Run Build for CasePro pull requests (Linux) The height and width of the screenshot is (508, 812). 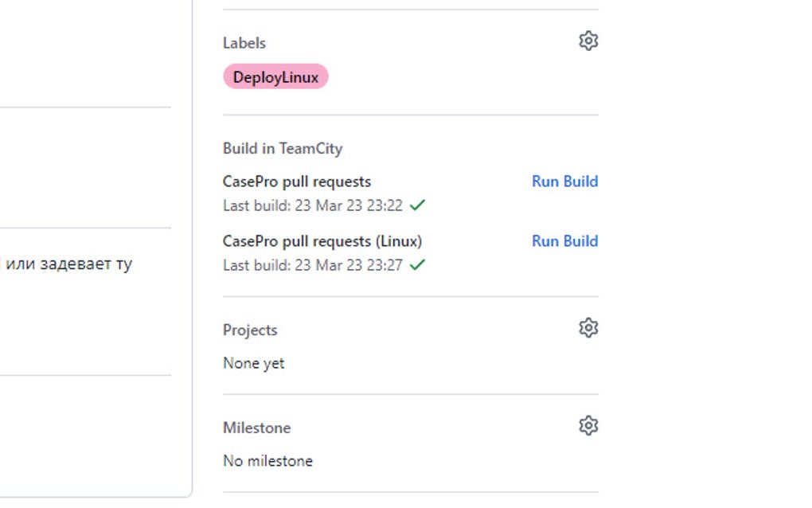tap(564, 241)
